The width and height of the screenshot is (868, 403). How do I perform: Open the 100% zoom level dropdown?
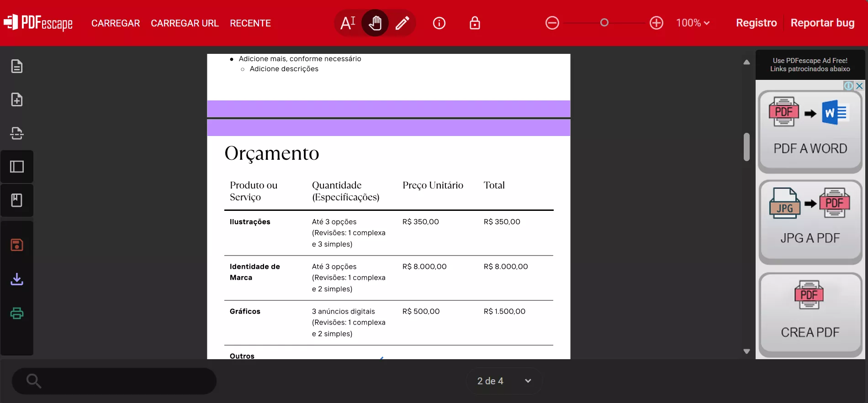(693, 23)
